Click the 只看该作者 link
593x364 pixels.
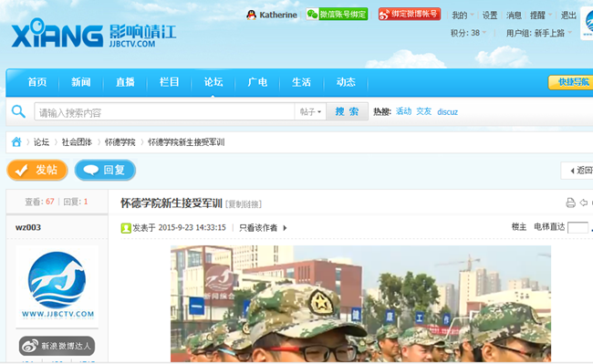(x=258, y=228)
